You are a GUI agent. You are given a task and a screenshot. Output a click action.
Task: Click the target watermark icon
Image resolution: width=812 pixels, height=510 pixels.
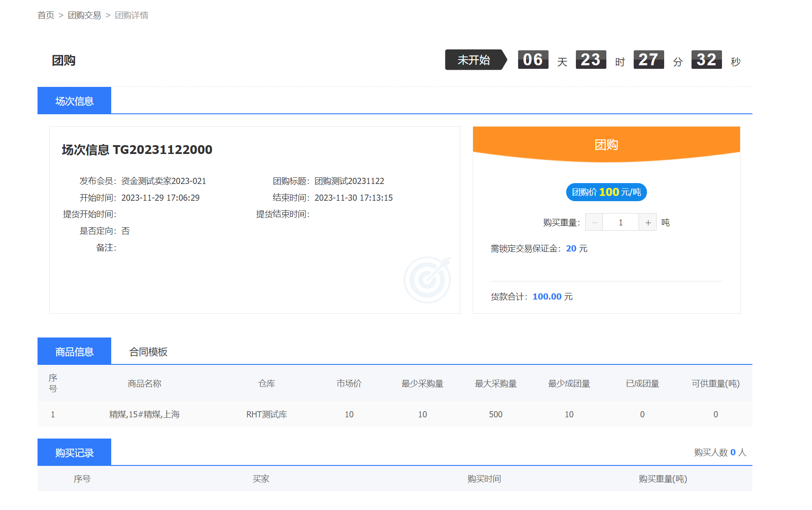(x=427, y=280)
